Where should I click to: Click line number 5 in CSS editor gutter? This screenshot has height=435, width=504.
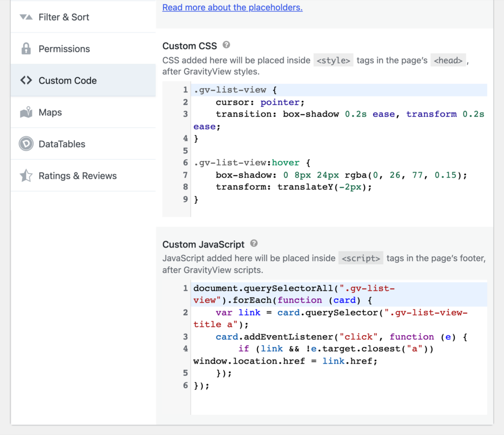point(186,151)
